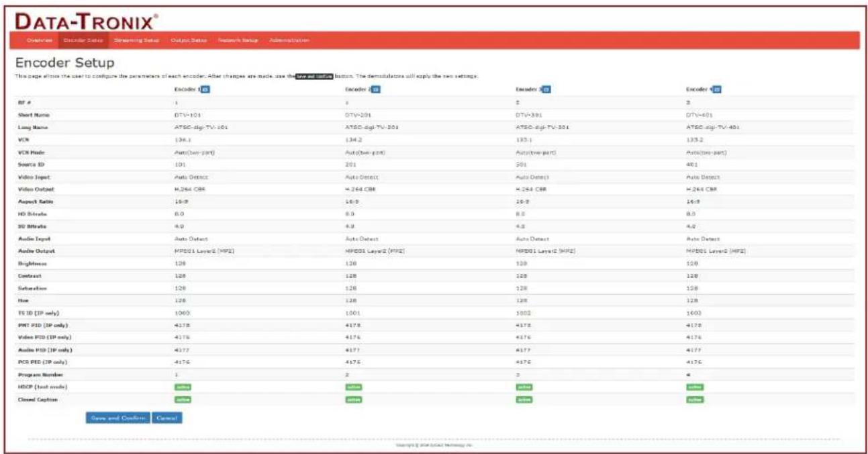Click Encoder 1 Audio Output MPEG1 Layer2 value
The image size is (868, 454).
pos(205,251)
